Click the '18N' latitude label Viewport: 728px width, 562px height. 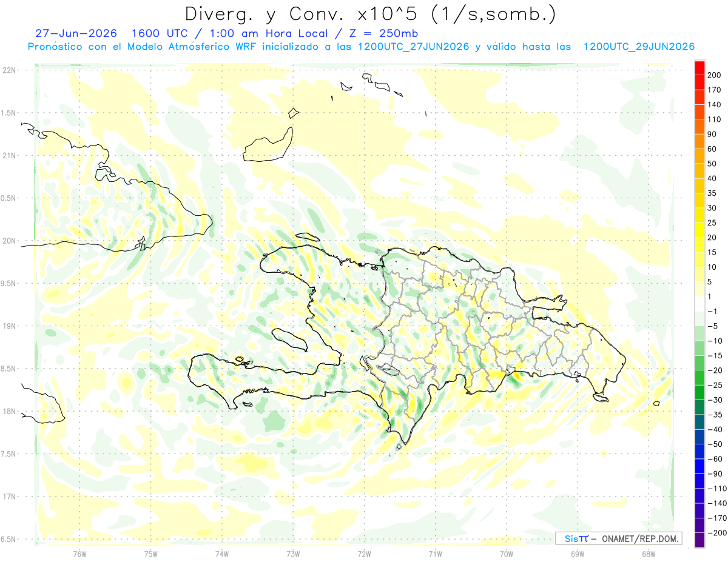coord(9,412)
